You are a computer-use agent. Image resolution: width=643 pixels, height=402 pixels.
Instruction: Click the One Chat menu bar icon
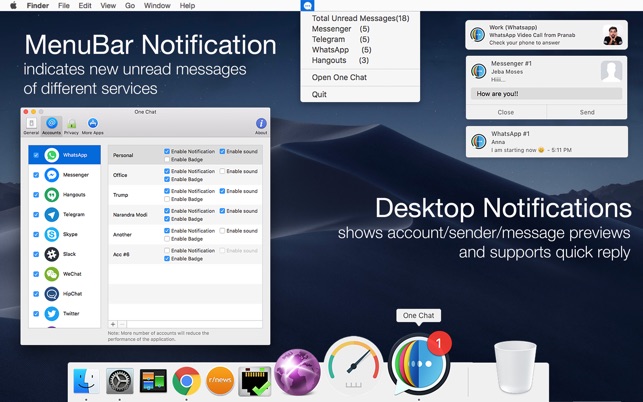pyautogui.click(x=308, y=6)
